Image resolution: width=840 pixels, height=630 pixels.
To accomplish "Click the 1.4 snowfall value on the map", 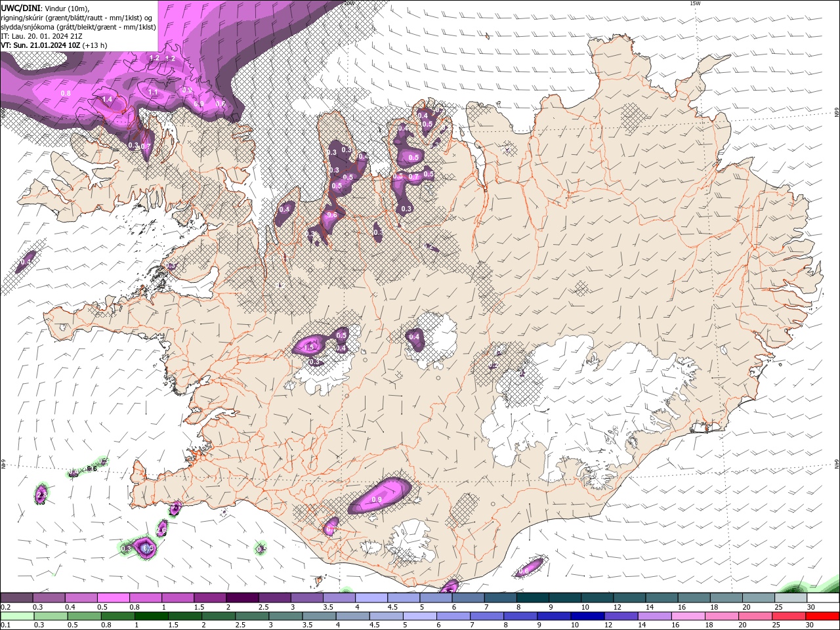I will pos(107,99).
